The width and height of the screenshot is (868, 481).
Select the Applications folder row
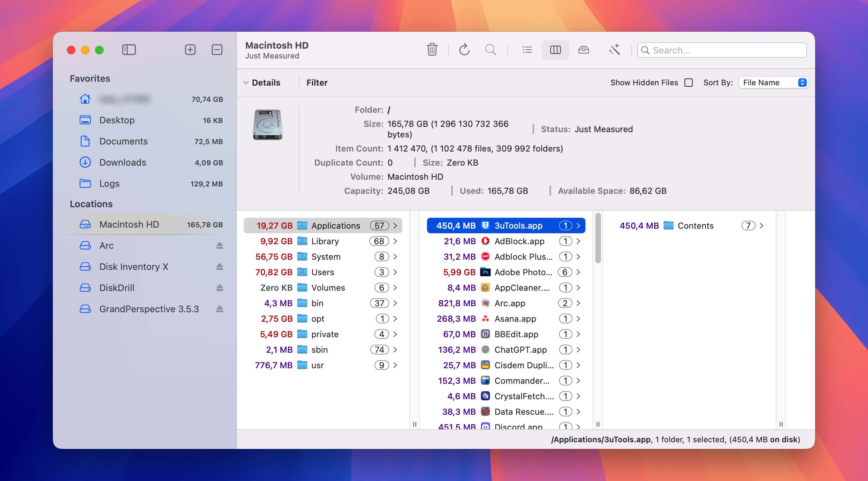point(323,226)
